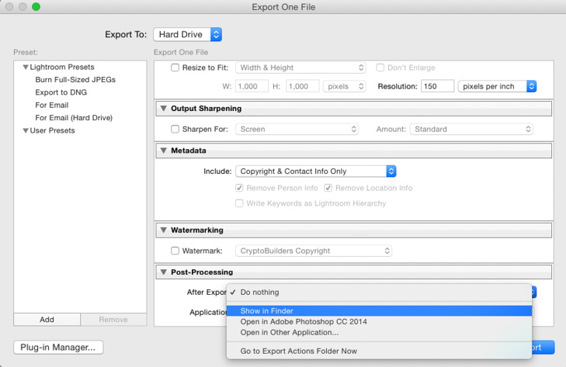The height and width of the screenshot is (367, 566).
Task: Open the Amount Standard dropdown
Action: [x=471, y=129]
